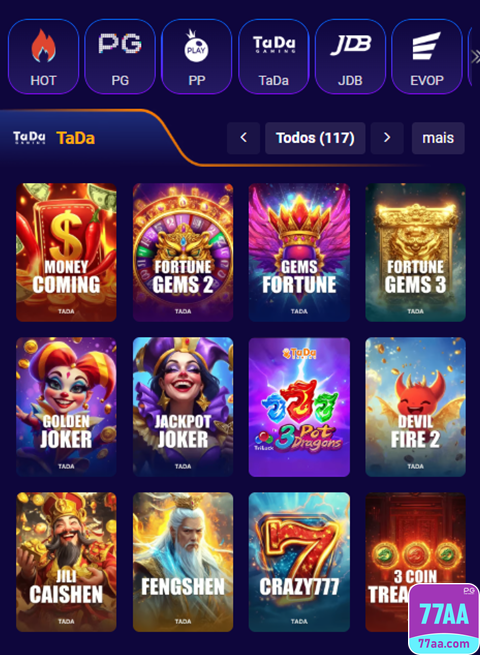
Task: Select the HOT flame category icon
Action: (43, 56)
